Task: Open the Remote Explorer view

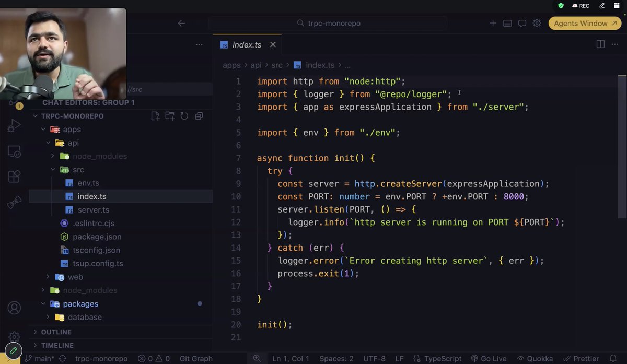Action: point(14,151)
